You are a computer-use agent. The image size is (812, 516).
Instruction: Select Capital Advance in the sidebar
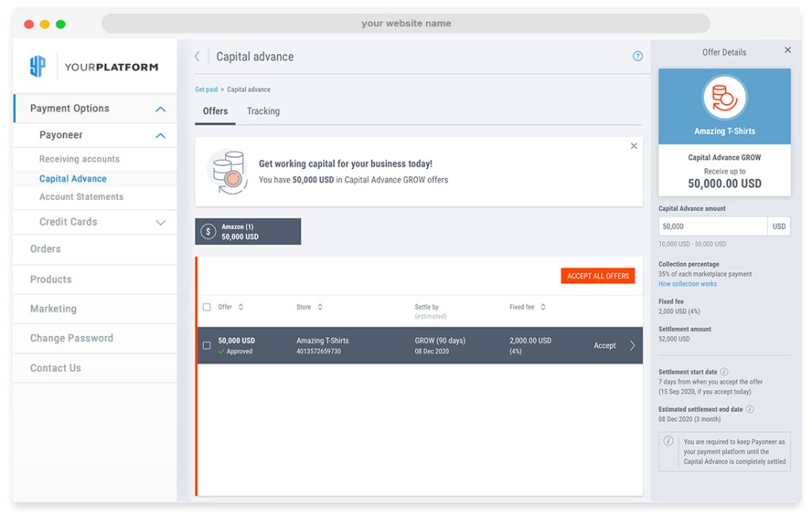[73, 178]
